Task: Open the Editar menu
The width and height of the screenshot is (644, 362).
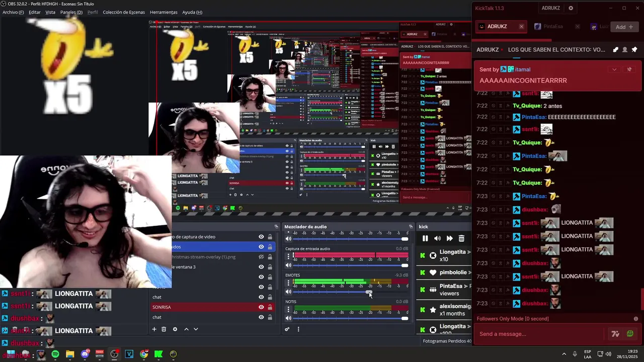Action: [x=35, y=12]
